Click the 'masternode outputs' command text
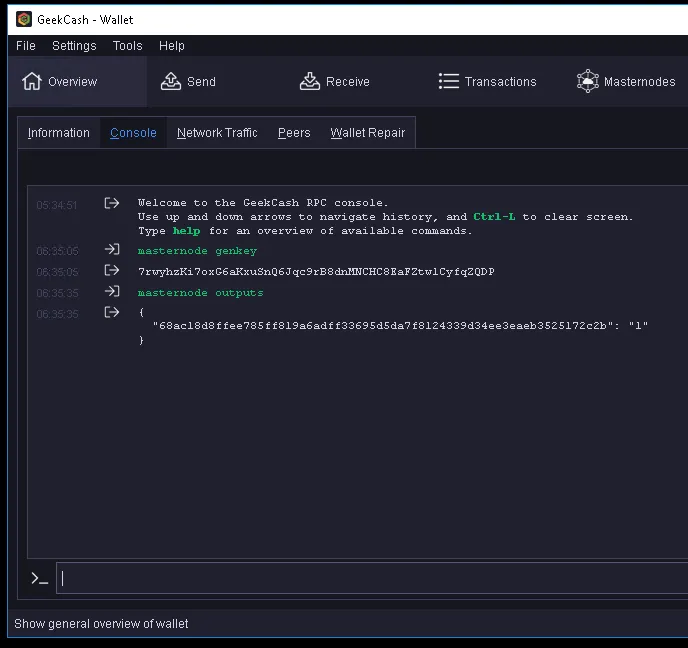The height and width of the screenshot is (648, 688). point(201,293)
